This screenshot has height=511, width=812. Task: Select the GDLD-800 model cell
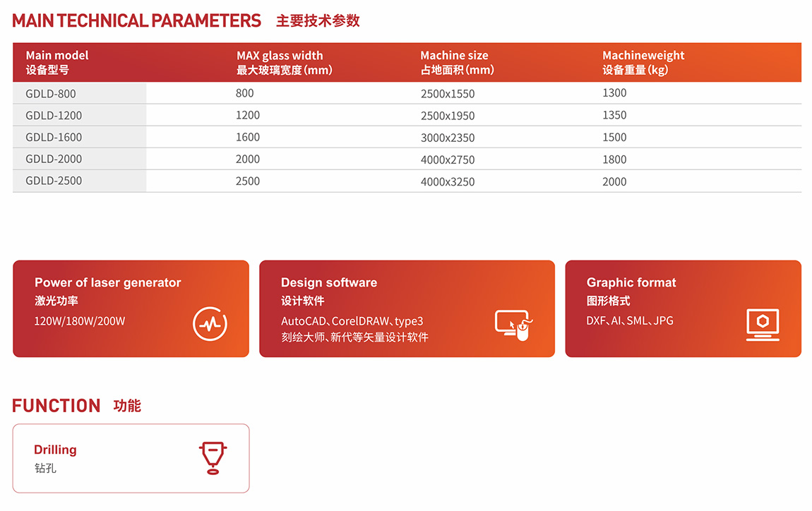(51, 94)
